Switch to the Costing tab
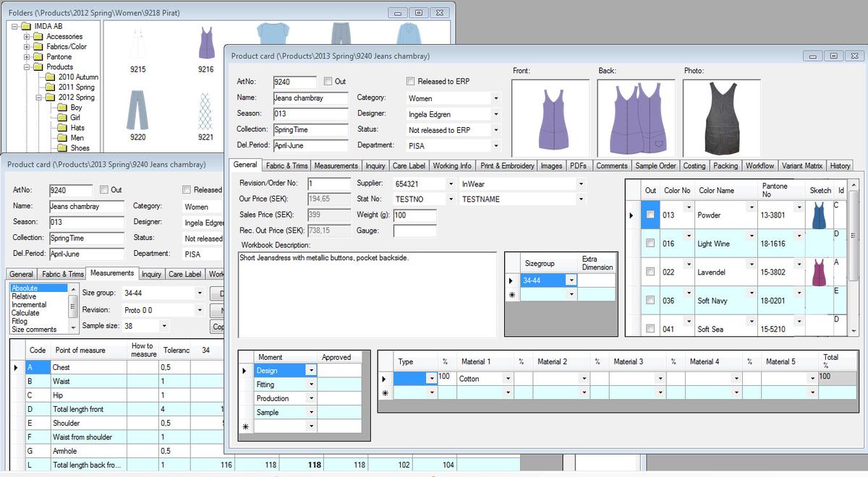Image resolution: width=868 pixels, height=477 pixels. tap(694, 166)
